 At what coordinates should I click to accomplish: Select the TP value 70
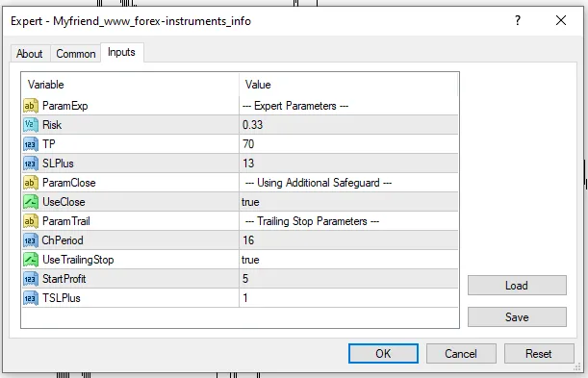pos(248,144)
